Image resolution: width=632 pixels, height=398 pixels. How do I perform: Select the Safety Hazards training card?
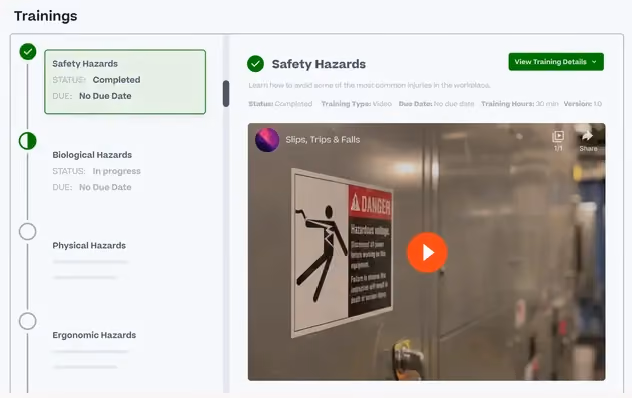(x=125, y=82)
